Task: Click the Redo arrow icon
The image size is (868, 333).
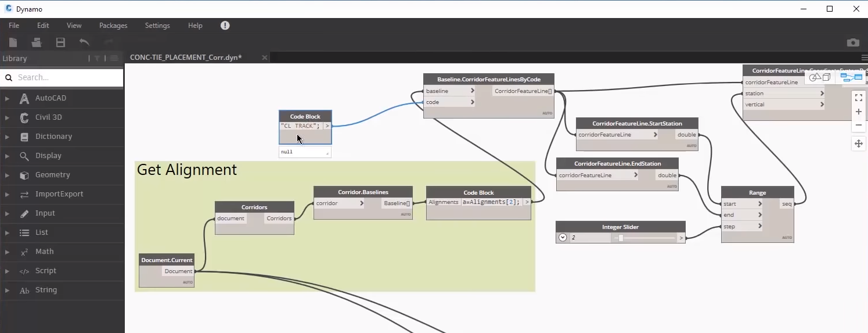Action: tap(109, 42)
